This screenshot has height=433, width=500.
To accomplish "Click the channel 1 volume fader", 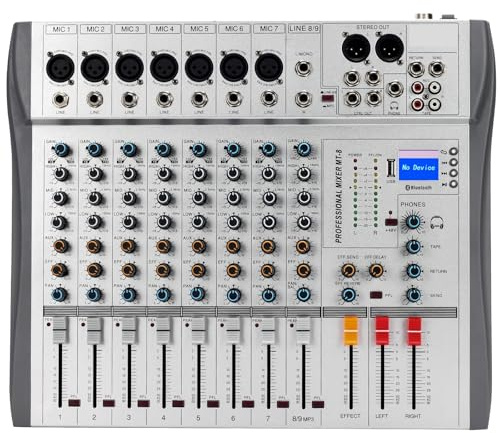I will 60,330.
